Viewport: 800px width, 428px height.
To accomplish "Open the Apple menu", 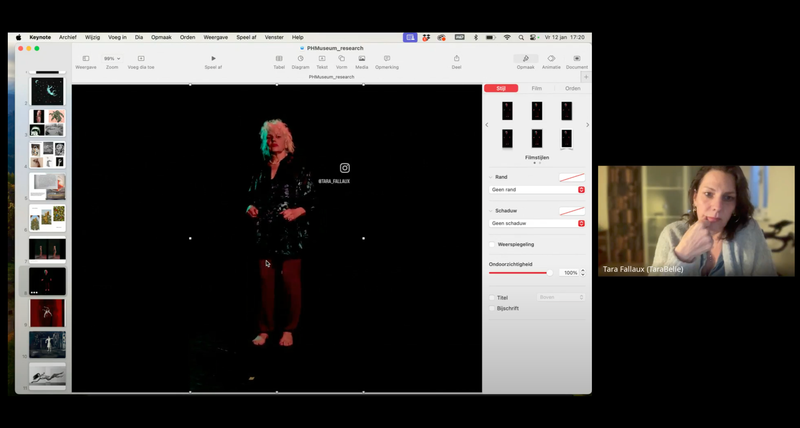I will [x=19, y=37].
